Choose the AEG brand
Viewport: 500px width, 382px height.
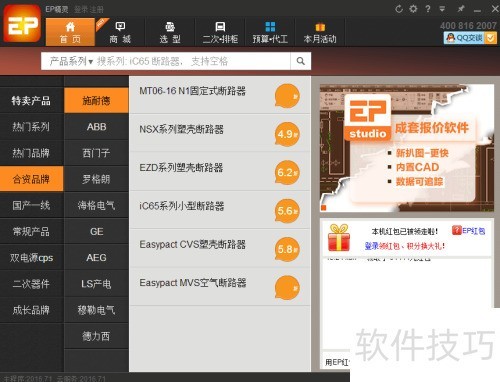coord(96,258)
